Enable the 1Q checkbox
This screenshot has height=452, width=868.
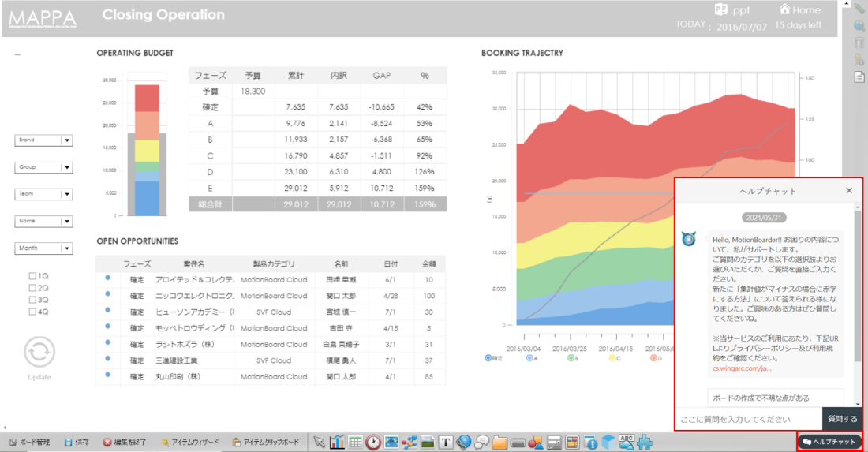click(x=32, y=276)
